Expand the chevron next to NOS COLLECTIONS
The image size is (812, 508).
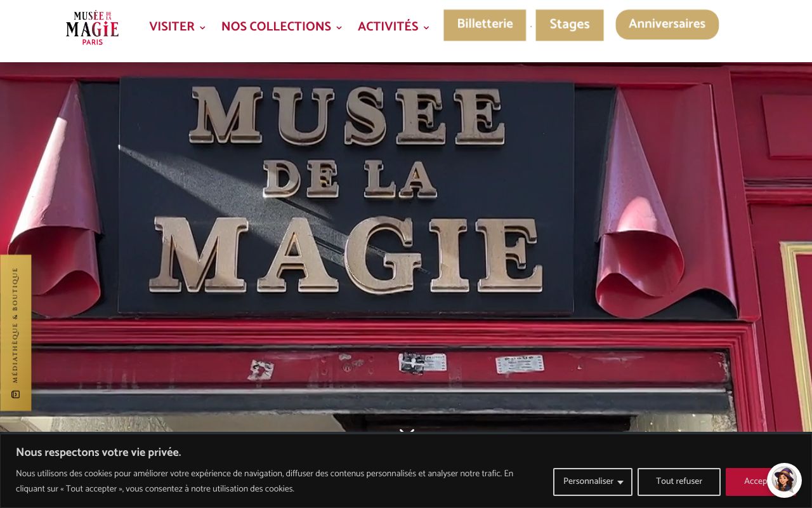coord(339,27)
